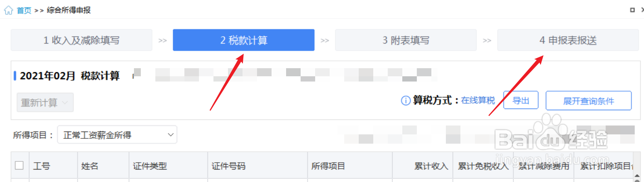Tick the select-all checkbox in table header
Screen dimensions: 644x182
[19, 165]
